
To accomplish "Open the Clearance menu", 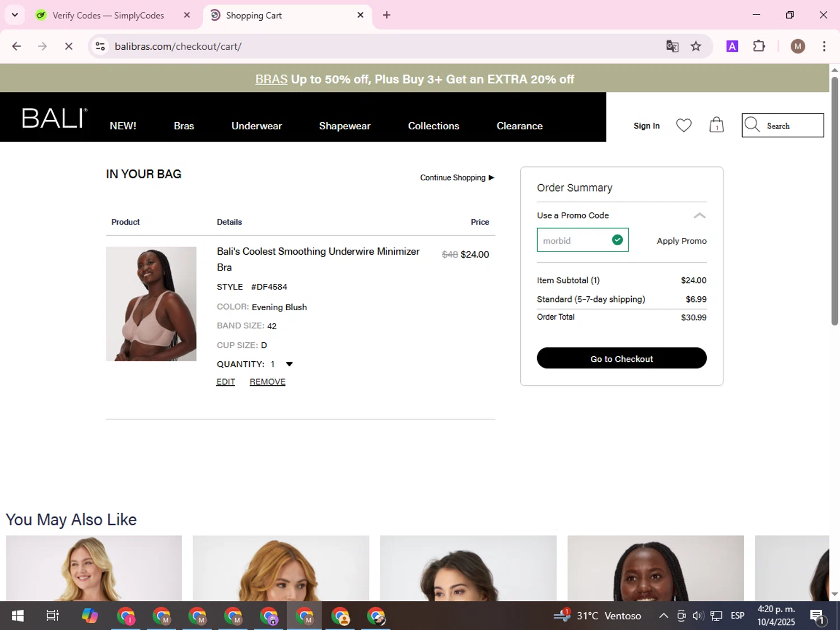I will [x=520, y=126].
